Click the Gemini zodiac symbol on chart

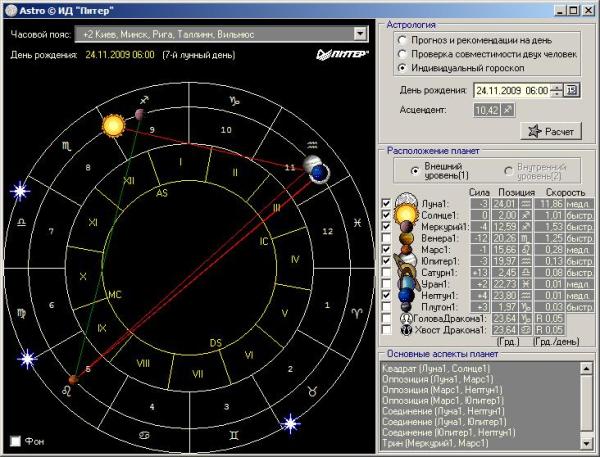click(x=234, y=435)
